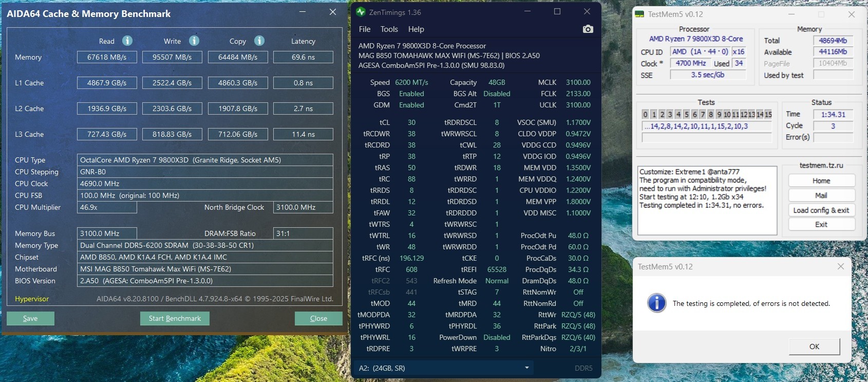Minimize the AIDA64 Cache & Memory Benchmark window

(x=303, y=12)
